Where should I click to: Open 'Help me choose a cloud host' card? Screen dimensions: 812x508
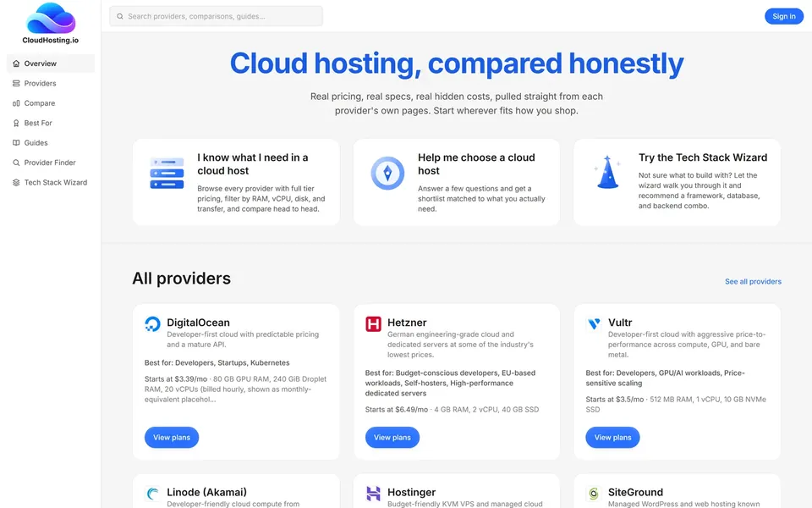click(x=456, y=182)
